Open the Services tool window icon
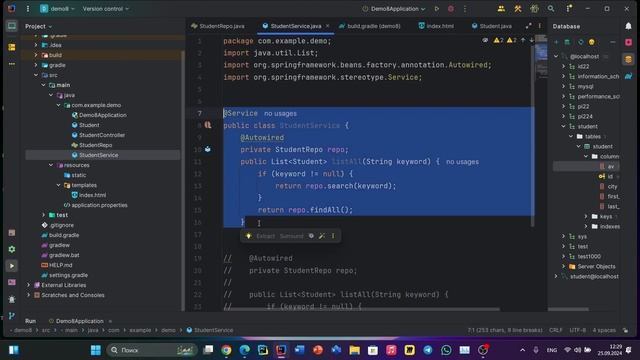Image resolution: width=640 pixels, height=360 pixels. click(x=12, y=249)
